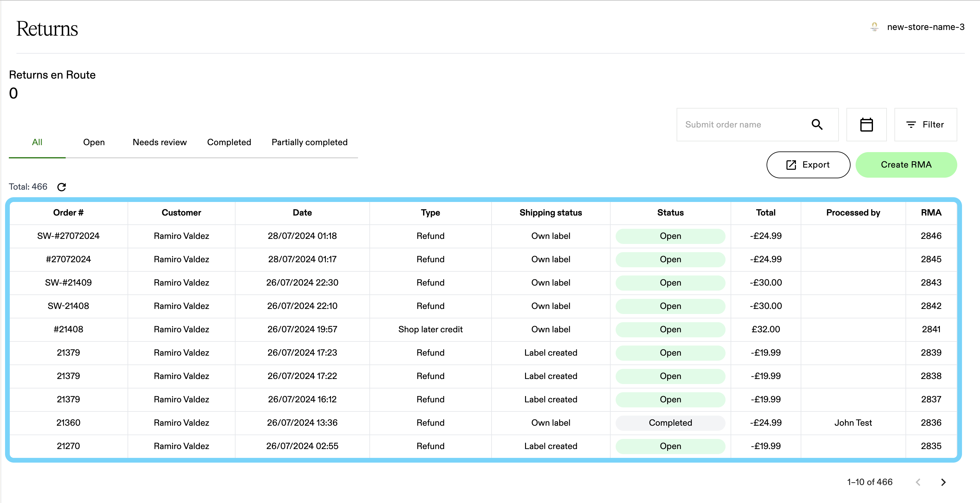Click Label created for RMA 2839

click(x=551, y=353)
